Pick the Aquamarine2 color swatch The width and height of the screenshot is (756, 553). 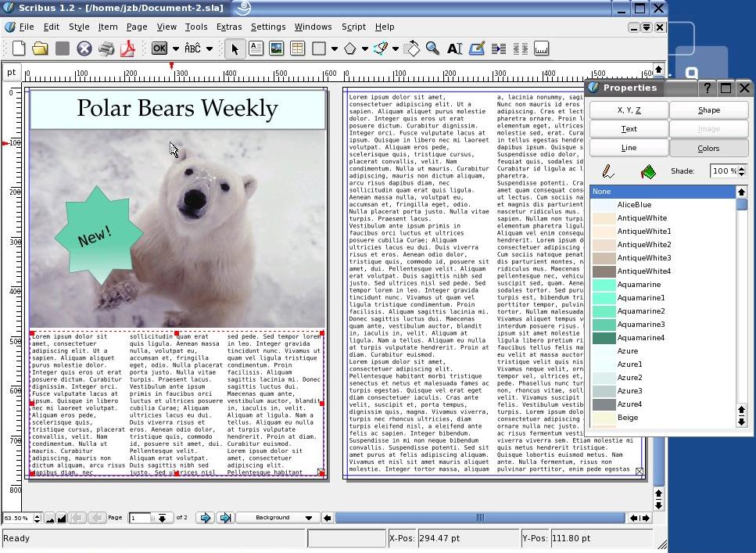(641, 311)
